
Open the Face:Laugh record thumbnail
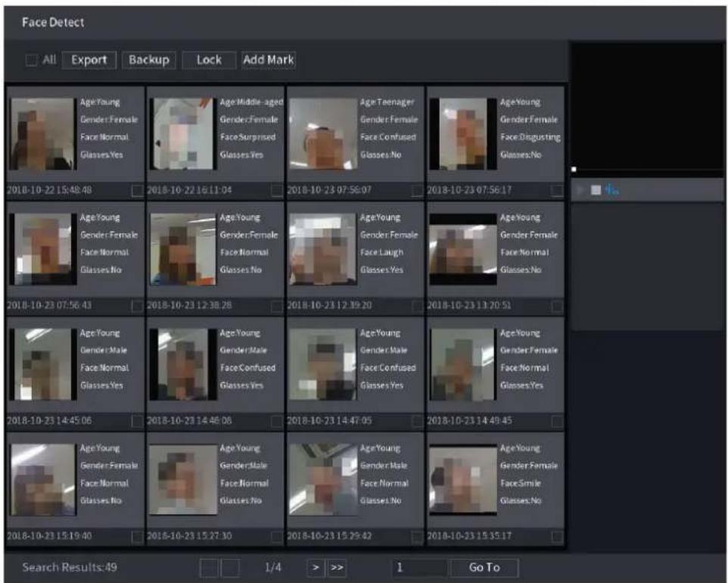click(x=322, y=249)
